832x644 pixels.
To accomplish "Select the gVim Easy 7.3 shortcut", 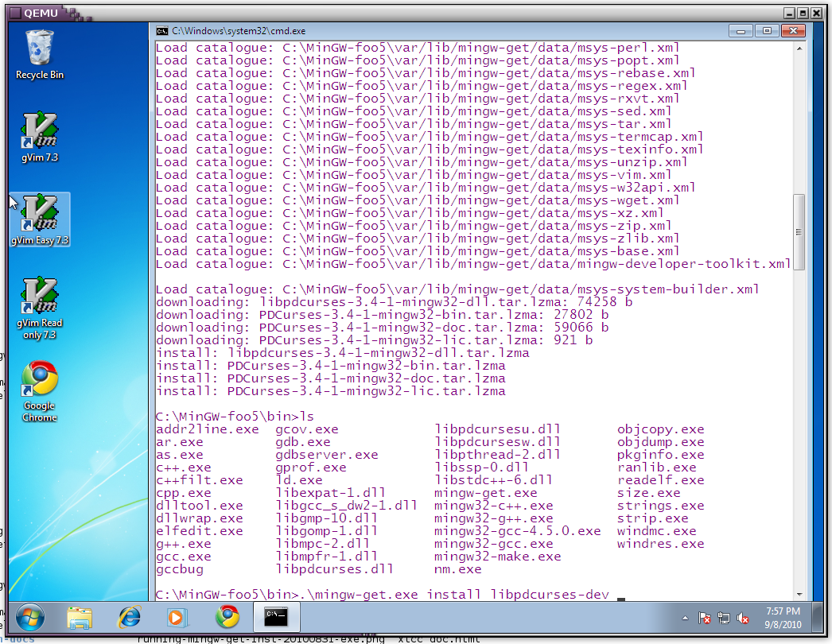I will click(40, 219).
